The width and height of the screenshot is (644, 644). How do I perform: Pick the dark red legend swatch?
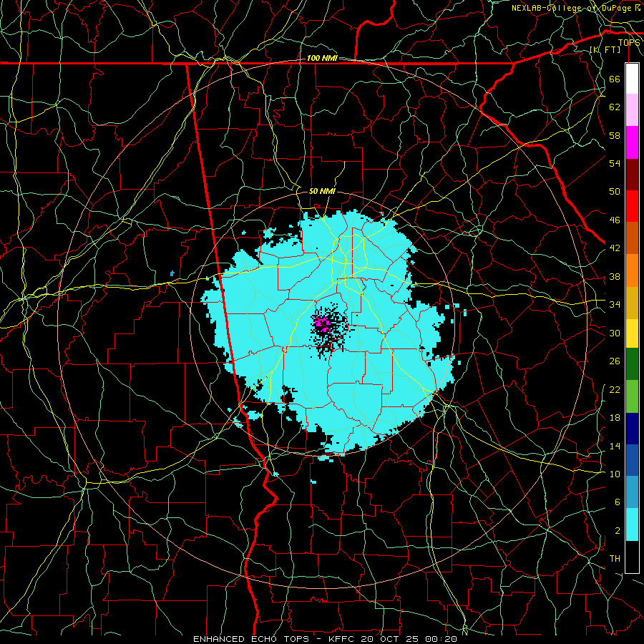click(x=632, y=174)
